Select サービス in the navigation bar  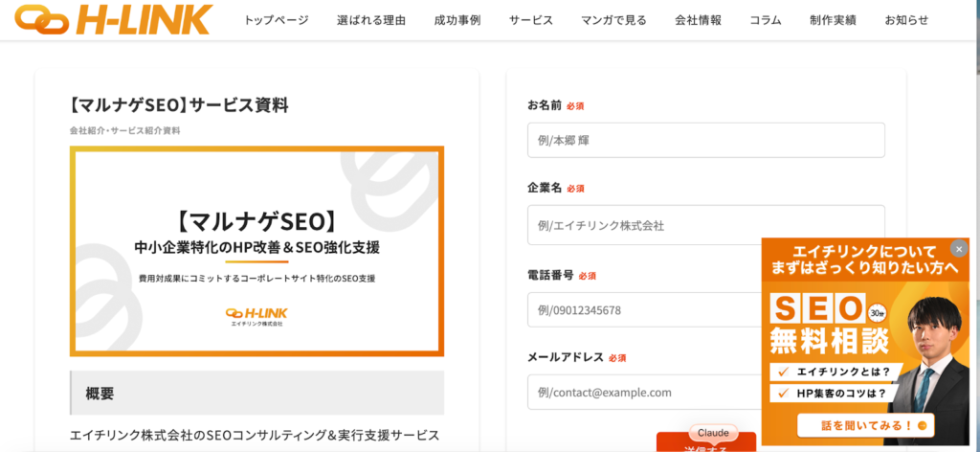click(x=531, y=20)
